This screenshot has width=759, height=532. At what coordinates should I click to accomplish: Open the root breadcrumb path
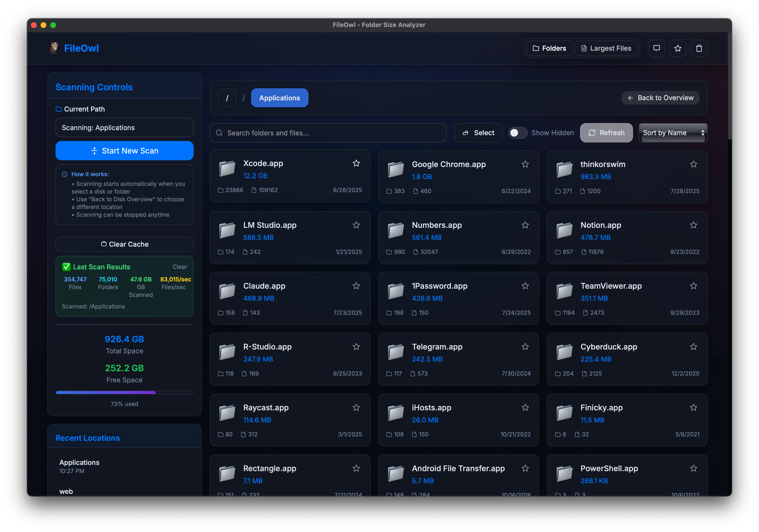[227, 98]
